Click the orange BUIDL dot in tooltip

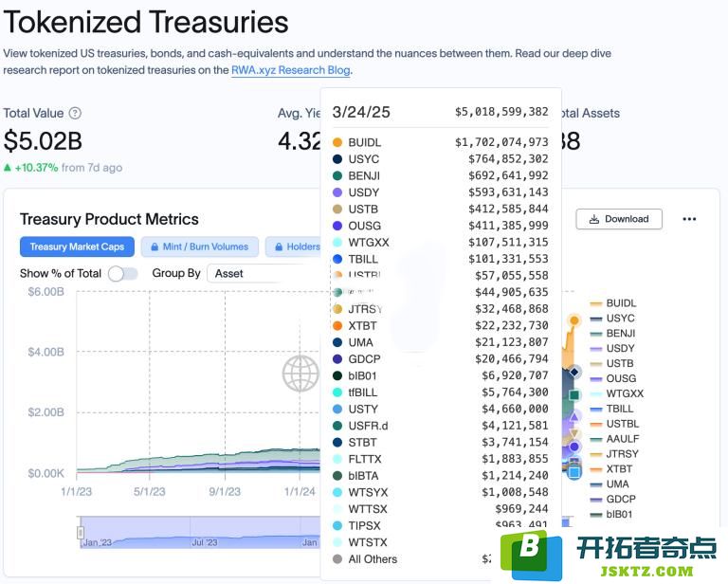[337, 142]
